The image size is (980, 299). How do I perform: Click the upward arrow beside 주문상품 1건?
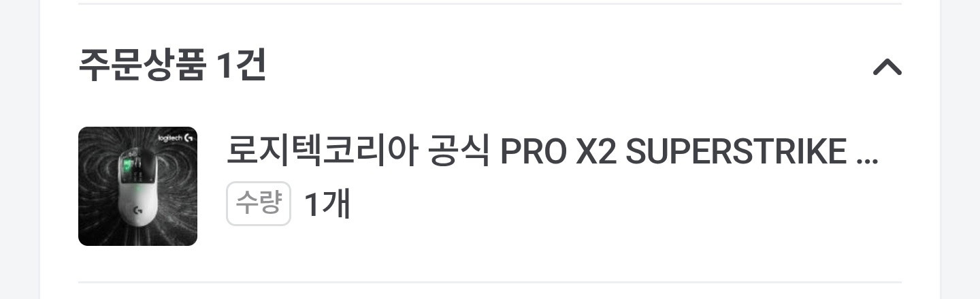tap(887, 67)
